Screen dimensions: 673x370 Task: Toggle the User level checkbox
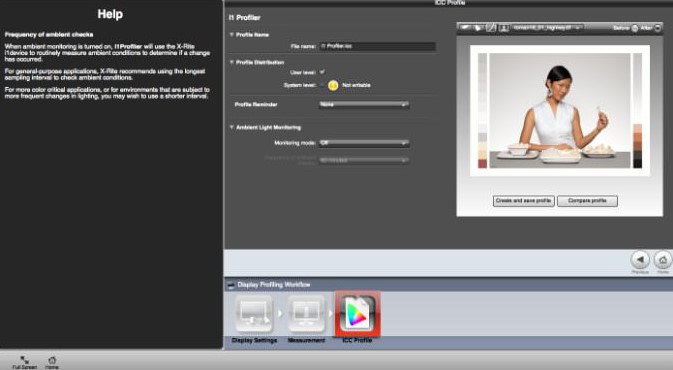tap(322, 72)
